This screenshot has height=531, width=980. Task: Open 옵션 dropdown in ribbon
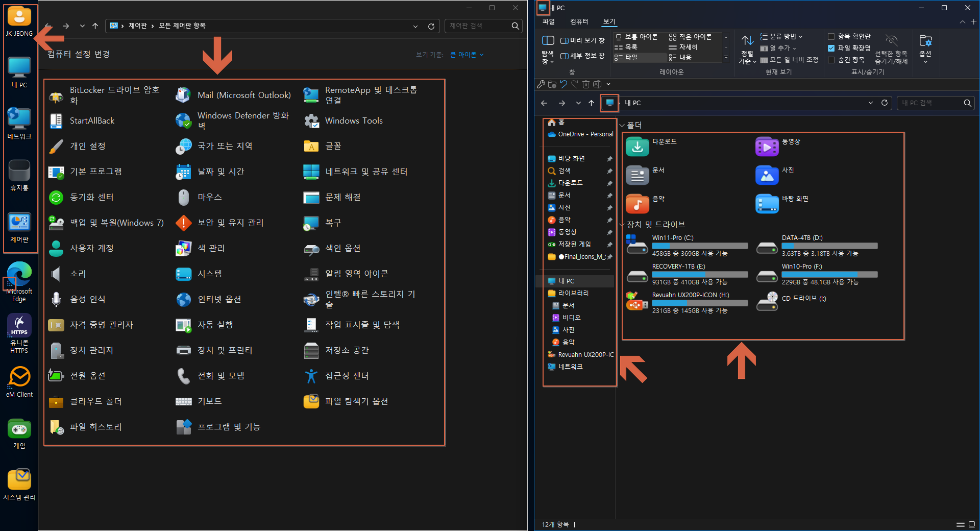point(925,50)
